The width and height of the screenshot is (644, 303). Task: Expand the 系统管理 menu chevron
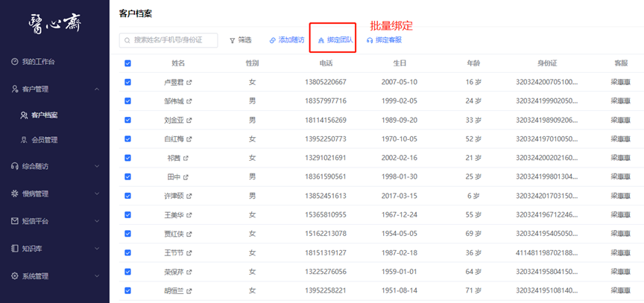(97, 275)
